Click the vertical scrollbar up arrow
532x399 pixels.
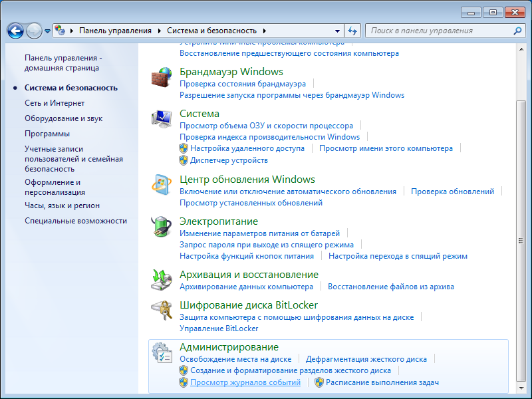point(521,49)
